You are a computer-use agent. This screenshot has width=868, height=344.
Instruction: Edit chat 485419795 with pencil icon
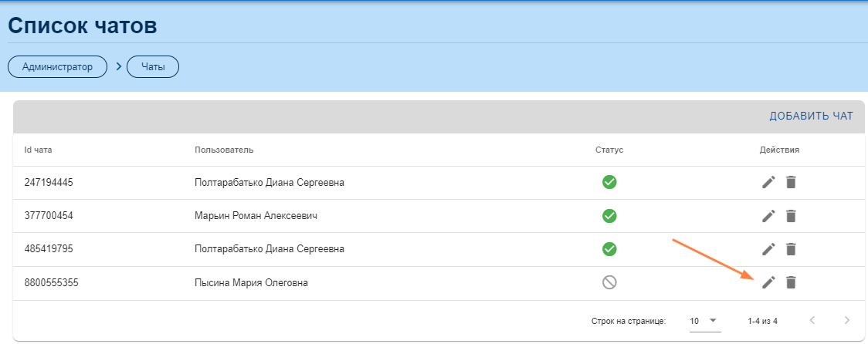pos(768,249)
